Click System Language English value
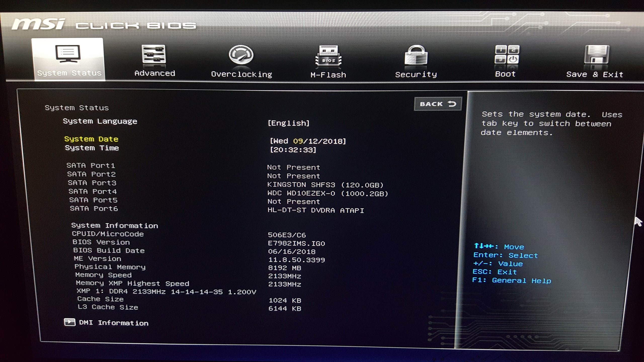Viewport: 644px width, 362px height. pyautogui.click(x=289, y=123)
